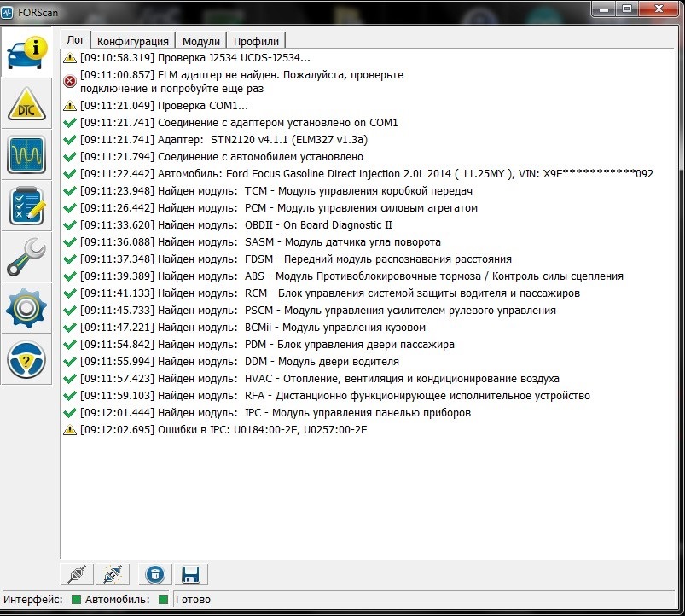Click green check beside TCM module entry
Screen dimensions: 685x616
tap(69, 191)
